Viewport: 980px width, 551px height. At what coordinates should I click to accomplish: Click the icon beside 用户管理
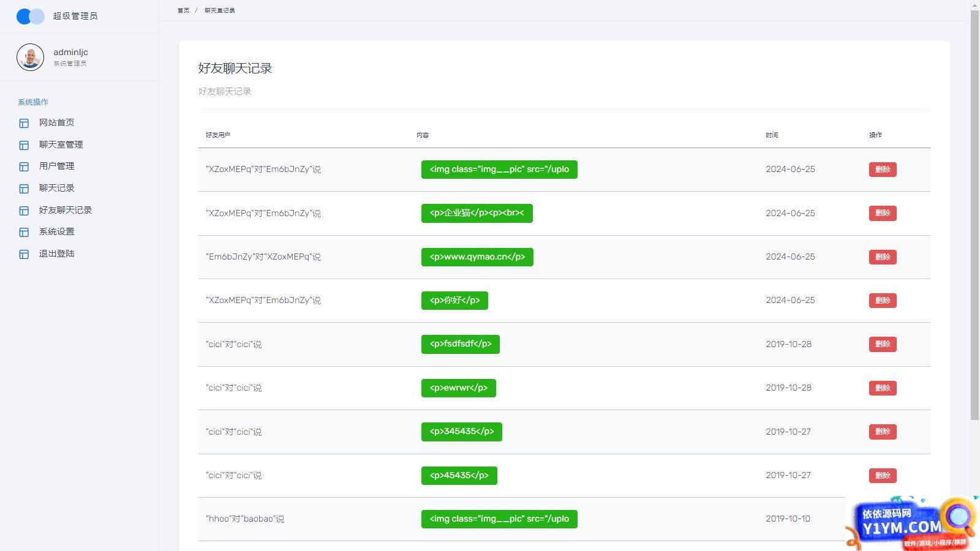(24, 167)
